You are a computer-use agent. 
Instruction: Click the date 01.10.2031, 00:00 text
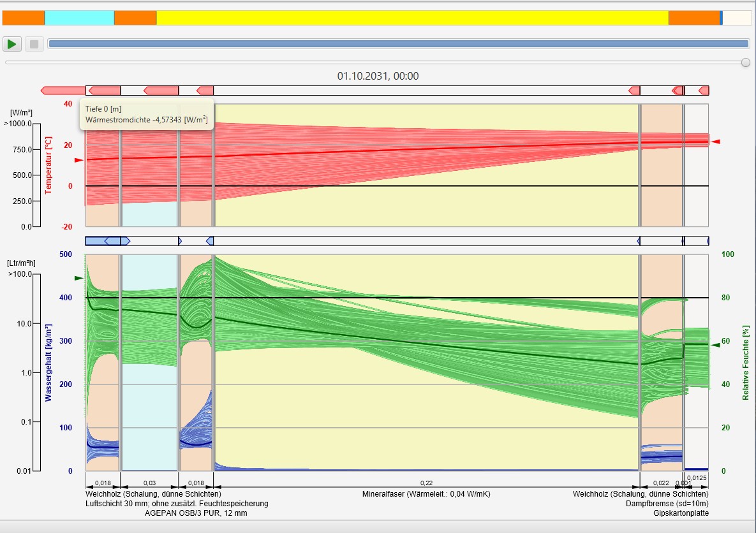point(378,76)
